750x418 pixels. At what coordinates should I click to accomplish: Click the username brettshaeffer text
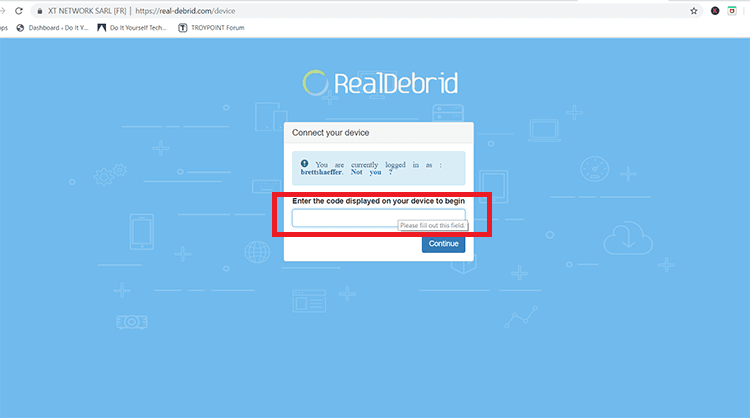[321, 172]
